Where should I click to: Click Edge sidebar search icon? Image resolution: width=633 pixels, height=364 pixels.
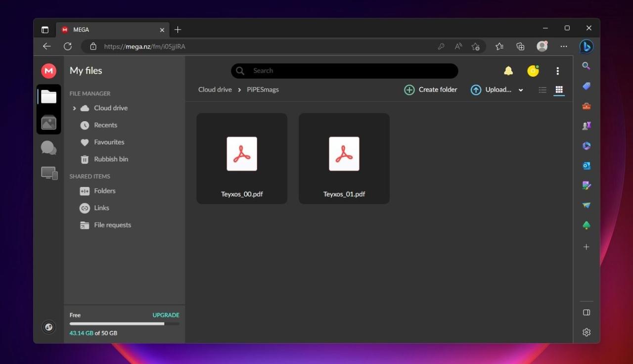[x=586, y=66]
